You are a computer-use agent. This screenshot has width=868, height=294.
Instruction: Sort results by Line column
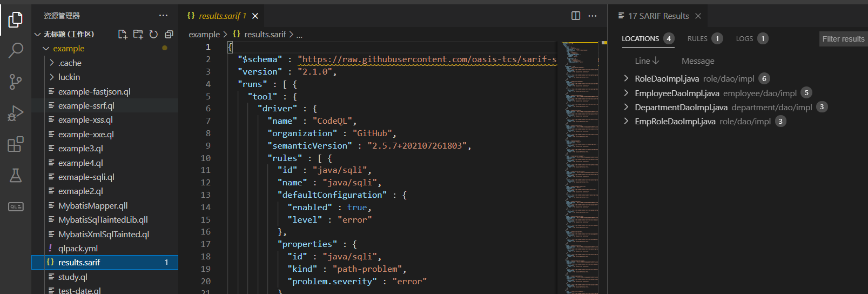pos(647,61)
